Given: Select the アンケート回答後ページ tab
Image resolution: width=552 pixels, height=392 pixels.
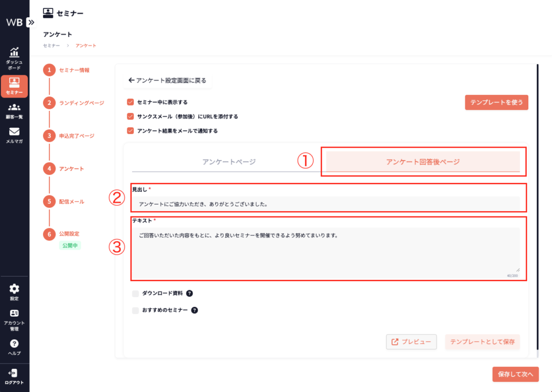Looking at the screenshot, I should pyautogui.click(x=423, y=162).
